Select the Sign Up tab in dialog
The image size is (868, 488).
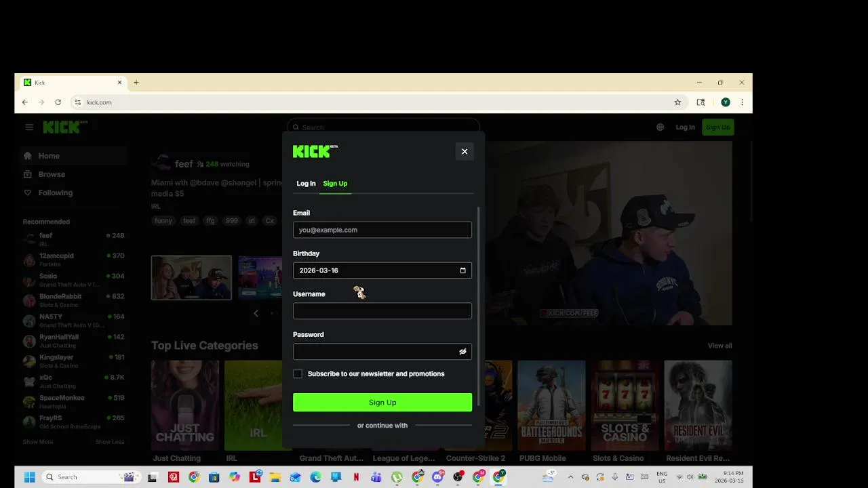pos(335,184)
